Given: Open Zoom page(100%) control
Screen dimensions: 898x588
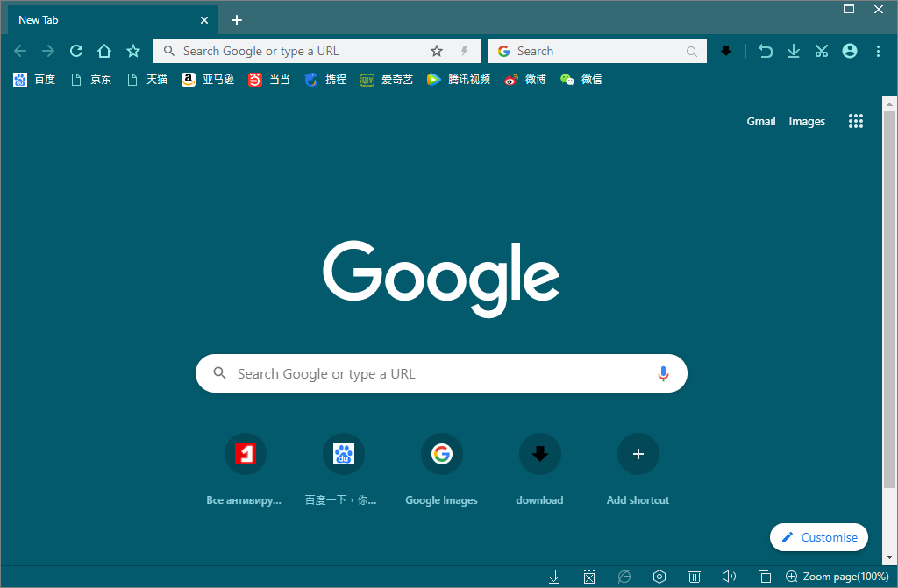Looking at the screenshot, I should coord(837,577).
